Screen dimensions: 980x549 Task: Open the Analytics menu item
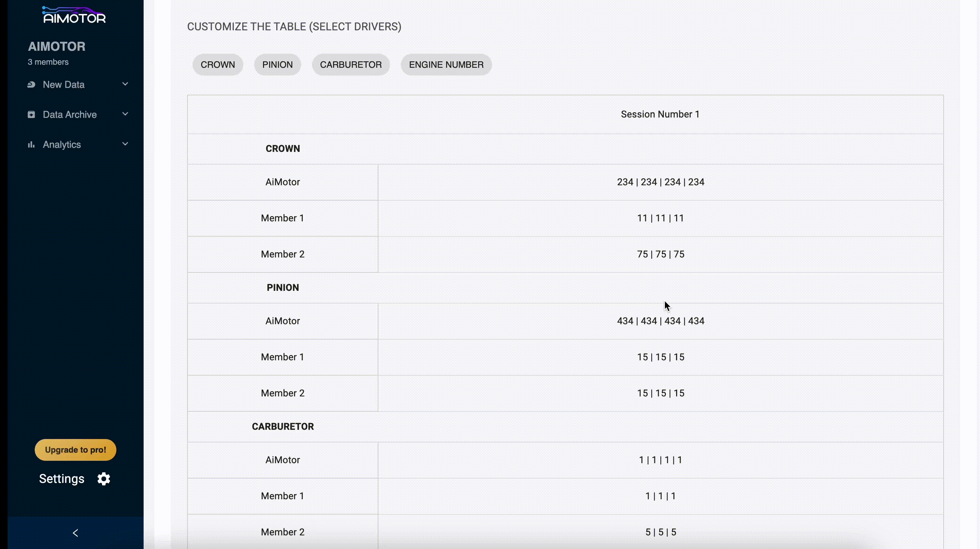click(x=62, y=145)
